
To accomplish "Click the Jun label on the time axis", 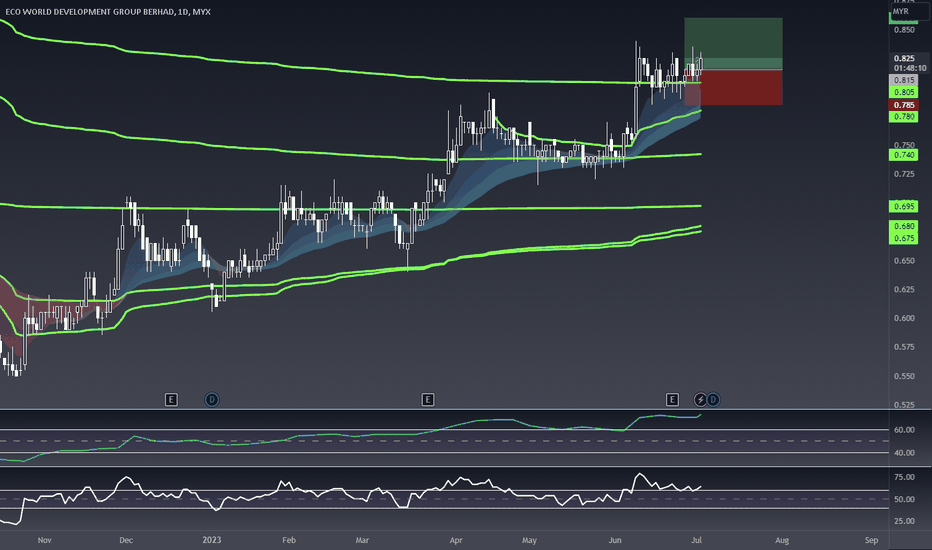I will 615,540.
